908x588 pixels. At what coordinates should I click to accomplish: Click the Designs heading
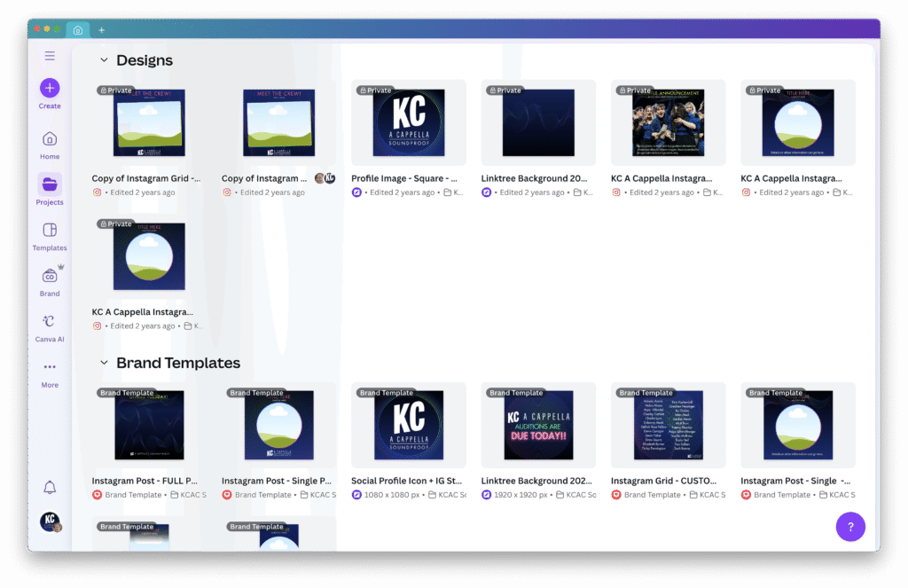click(x=145, y=60)
